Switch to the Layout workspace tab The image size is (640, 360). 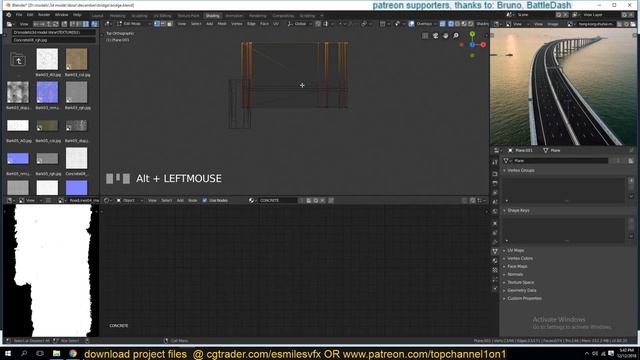[97, 16]
